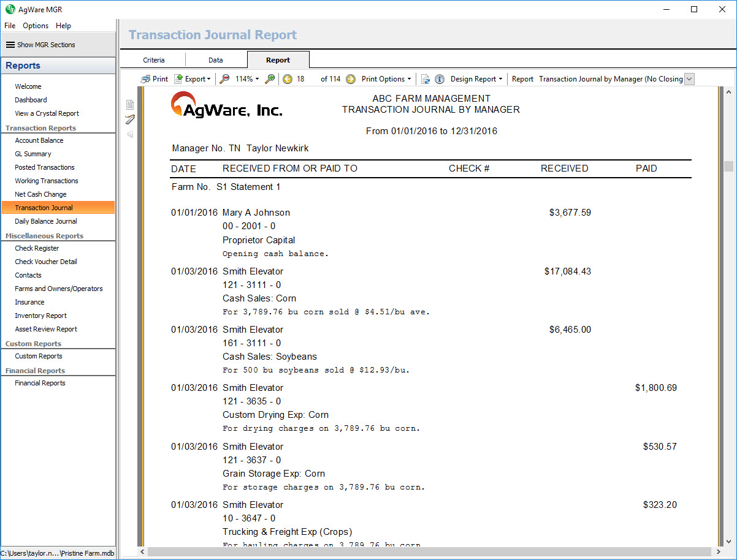Click the zoom in magnifier icon
This screenshot has width=737, height=560.
(270, 79)
